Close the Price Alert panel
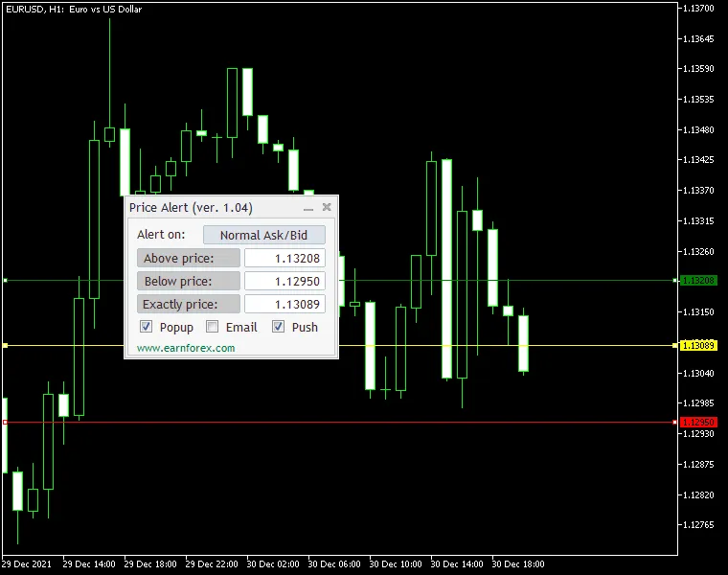Viewport: 728px width, 575px height. [x=327, y=207]
